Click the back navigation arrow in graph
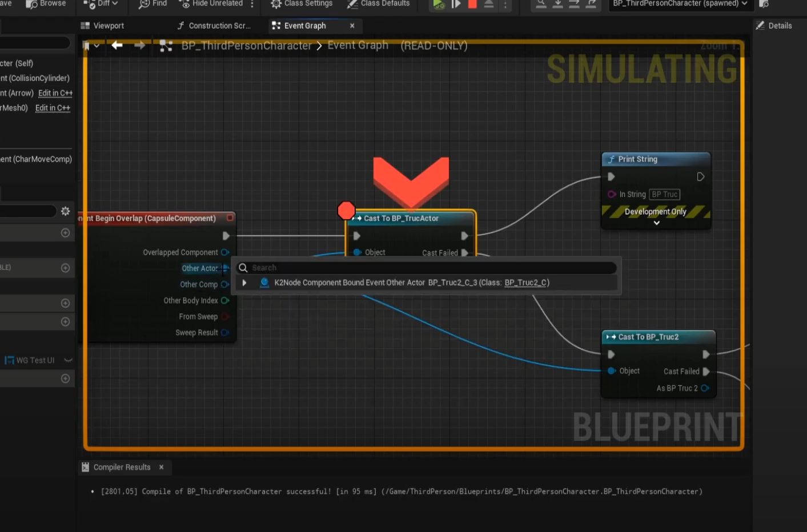 click(x=117, y=45)
